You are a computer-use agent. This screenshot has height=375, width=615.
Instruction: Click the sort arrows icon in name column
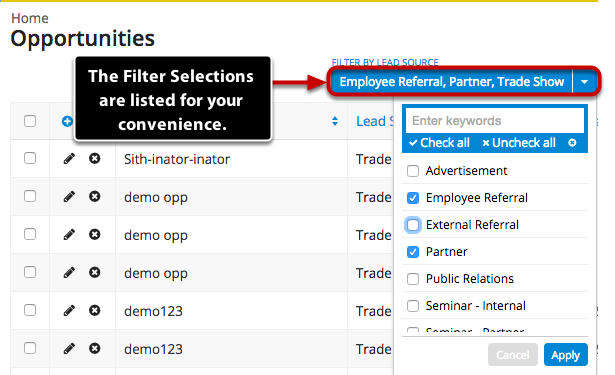click(335, 121)
